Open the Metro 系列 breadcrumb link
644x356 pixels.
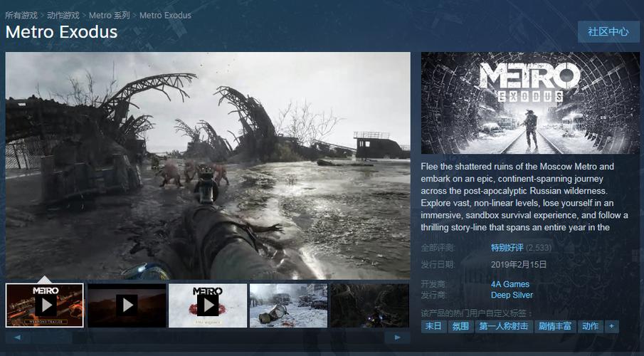pyautogui.click(x=110, y=15)
